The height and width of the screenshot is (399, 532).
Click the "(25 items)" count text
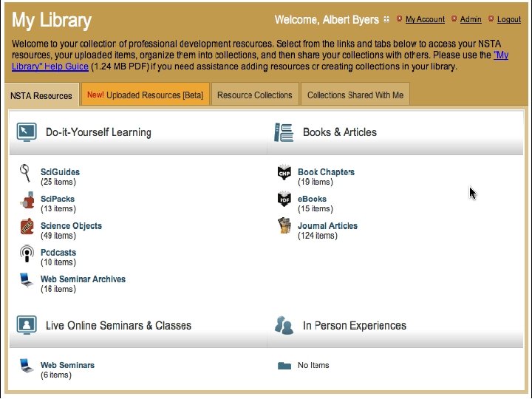point(58,182)
